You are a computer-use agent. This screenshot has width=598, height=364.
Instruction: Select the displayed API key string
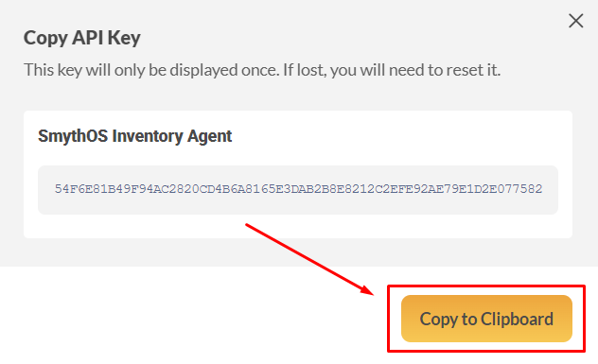[x=298, y=189]
